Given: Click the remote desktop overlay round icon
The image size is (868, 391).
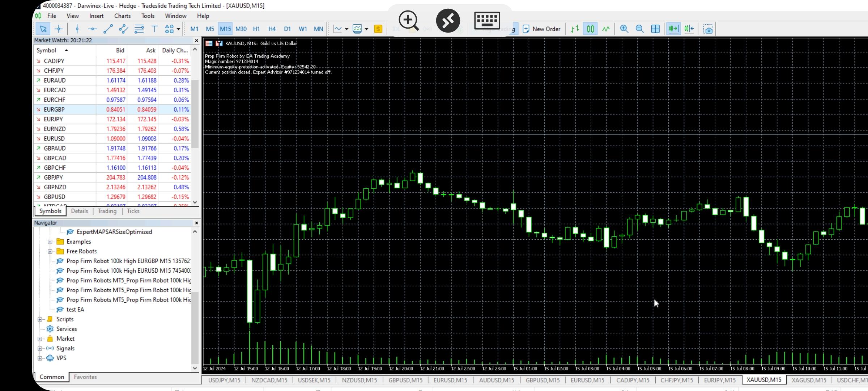Looking at the screenshot, I should point(448,21).
